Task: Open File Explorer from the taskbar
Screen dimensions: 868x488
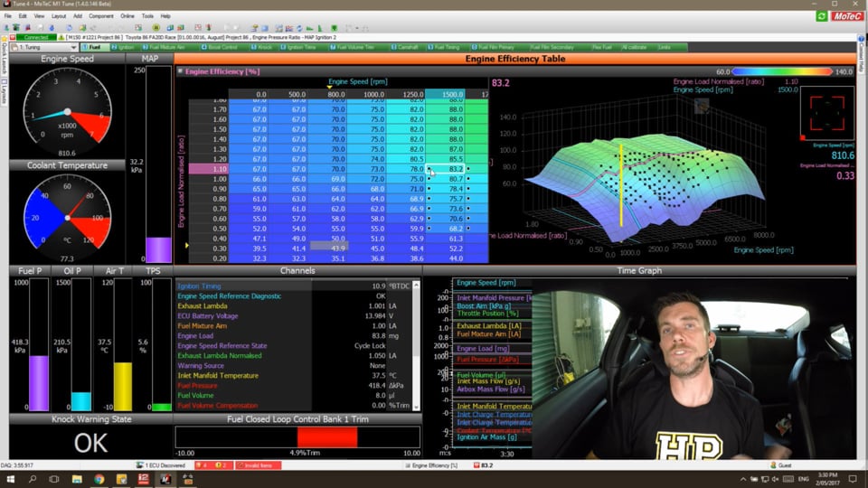Action: coord(77,479)
